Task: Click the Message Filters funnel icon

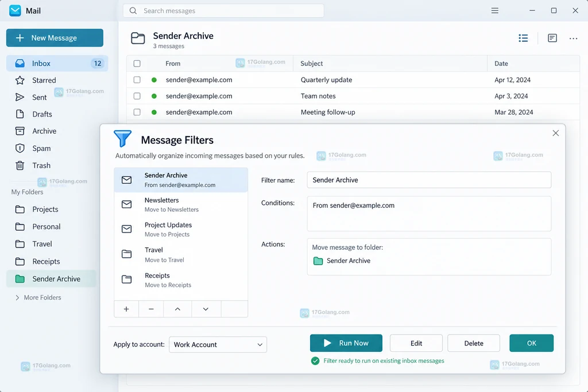Action: pyautogui.click(x=123, y=139)
